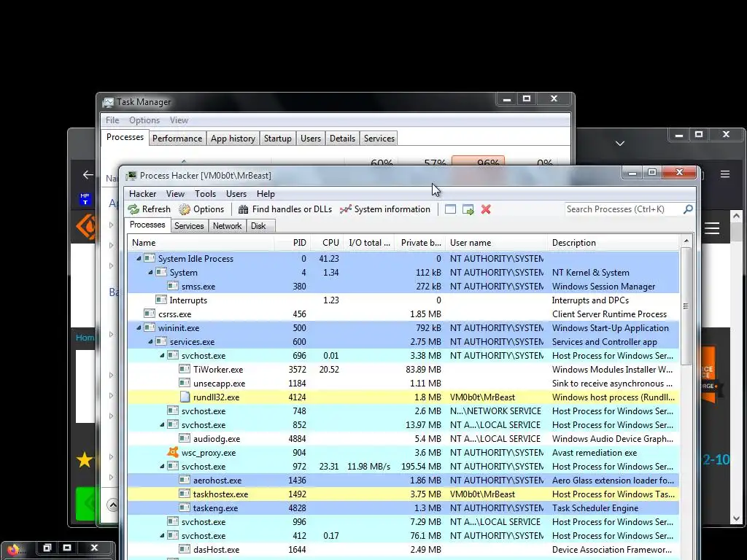Viewport: 747px width, 560px height.
Task: Sort by User name column header
Action: tap(496, 243)
